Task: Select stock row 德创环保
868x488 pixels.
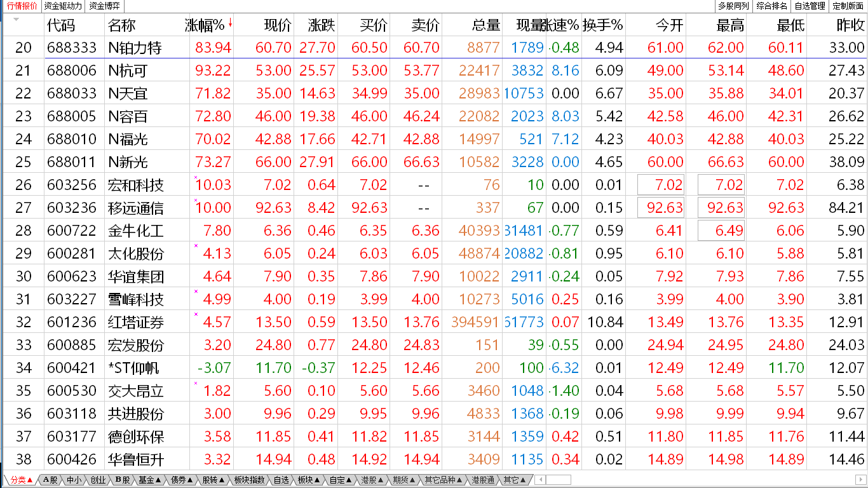Action: coord(434,437)
